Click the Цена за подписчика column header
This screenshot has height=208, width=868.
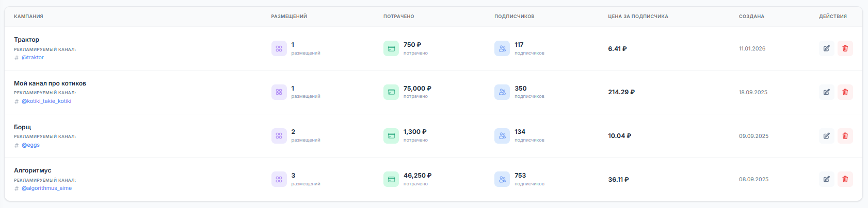(638, 16)
